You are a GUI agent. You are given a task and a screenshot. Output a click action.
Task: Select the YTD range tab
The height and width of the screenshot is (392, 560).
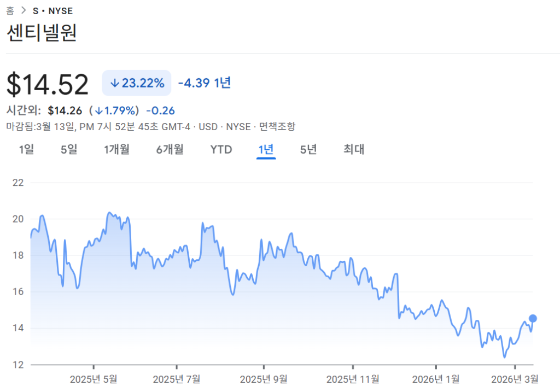pyautogui.click(x=221, y=149)
